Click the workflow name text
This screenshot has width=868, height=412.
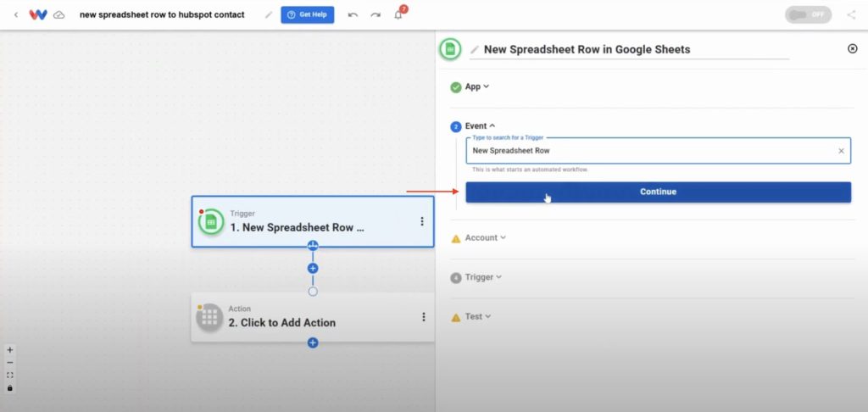point(162,15)
